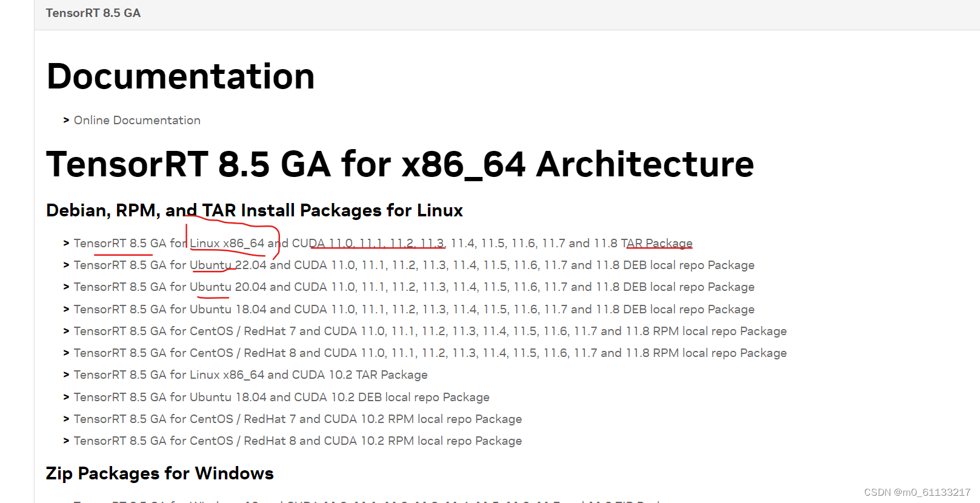Open CentOS / RedHat 8 CUDA 10.2 RPM Package
This screenshot has height=503, width=980.
click(x=298, y=441)
